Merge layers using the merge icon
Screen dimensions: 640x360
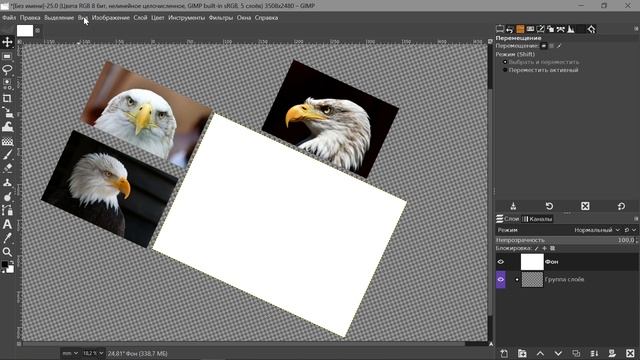[594, 353]
